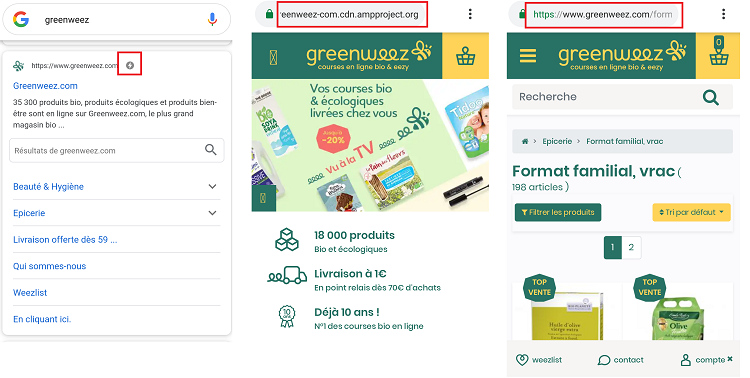Click Greenweez logo on AMP page header

pos(369,56)
